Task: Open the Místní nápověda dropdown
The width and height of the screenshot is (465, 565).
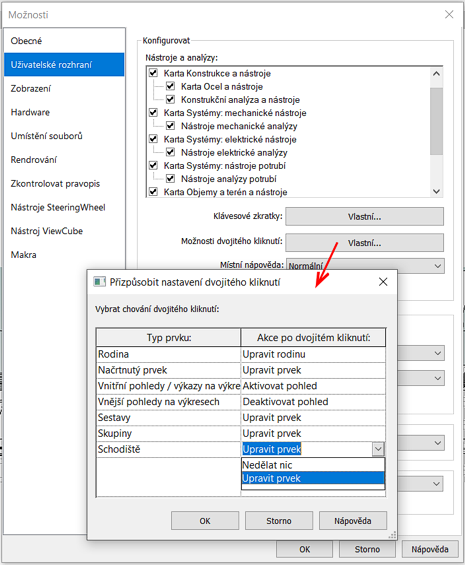Action: point(365,266)
